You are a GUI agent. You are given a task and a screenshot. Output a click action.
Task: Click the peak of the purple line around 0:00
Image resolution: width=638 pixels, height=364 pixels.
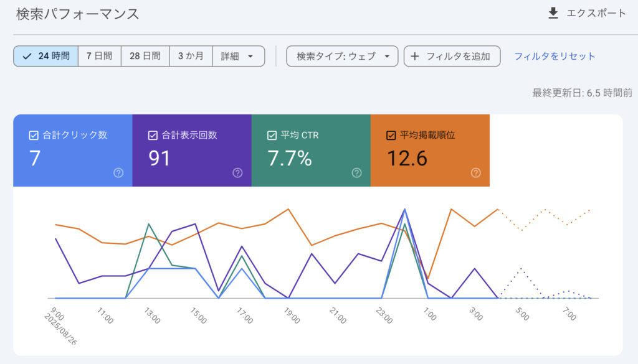(406, 208)
